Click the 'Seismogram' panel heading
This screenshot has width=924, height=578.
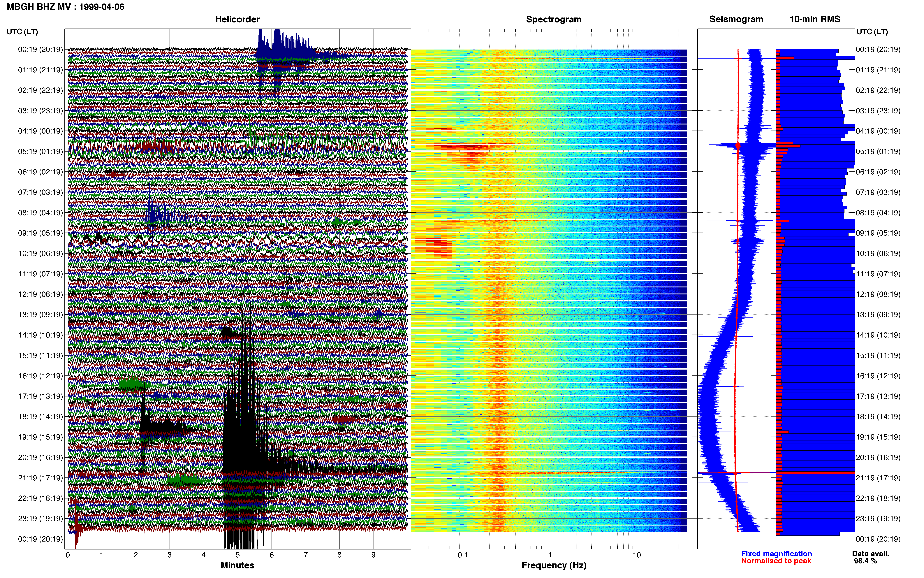(x=736, y=19)
